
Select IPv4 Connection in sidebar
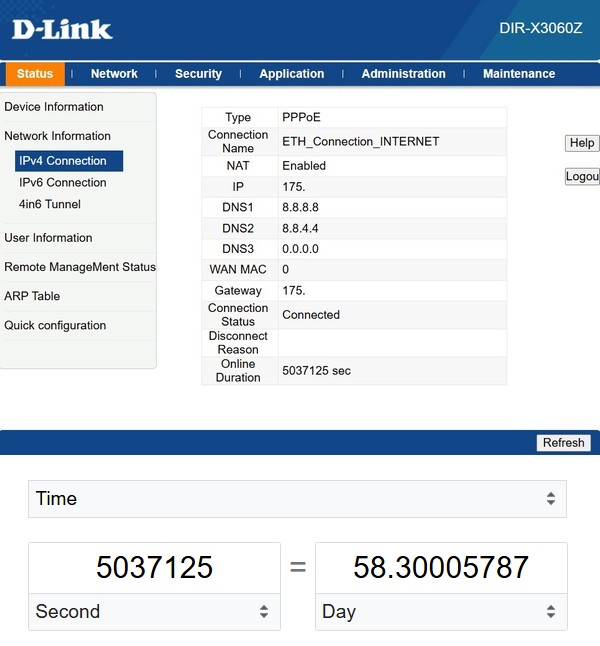63,161
